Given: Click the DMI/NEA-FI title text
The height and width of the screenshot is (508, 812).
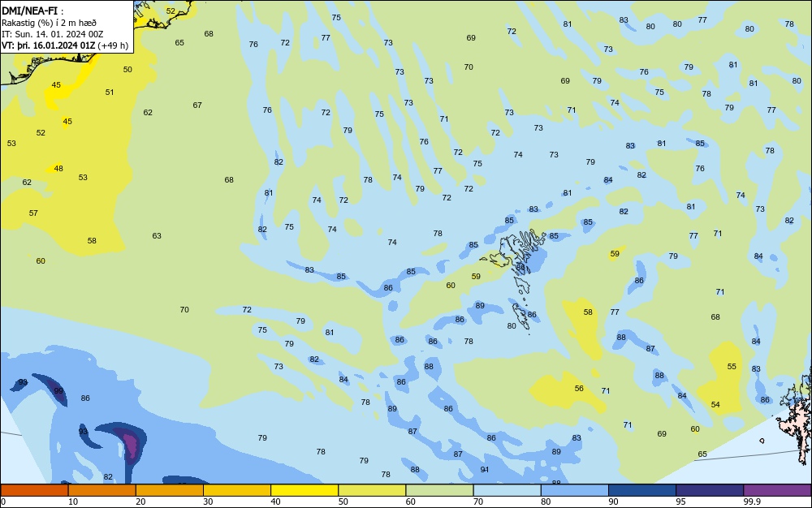Looking at the screenshot, I should coord(29,11).
